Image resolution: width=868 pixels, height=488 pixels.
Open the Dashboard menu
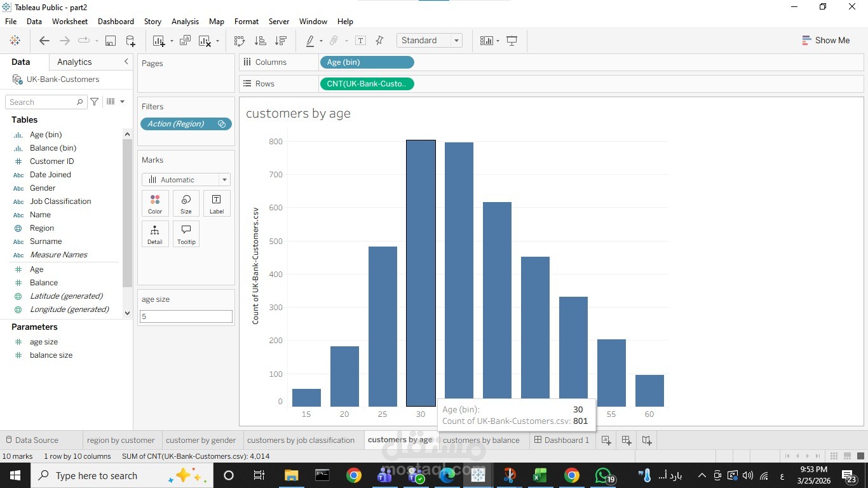pos(116,21)
